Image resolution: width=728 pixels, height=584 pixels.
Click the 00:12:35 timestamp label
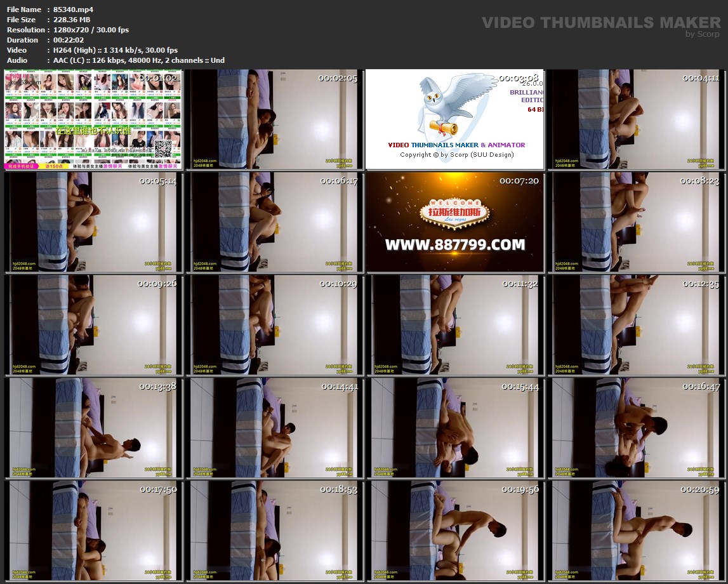point(699,284)
